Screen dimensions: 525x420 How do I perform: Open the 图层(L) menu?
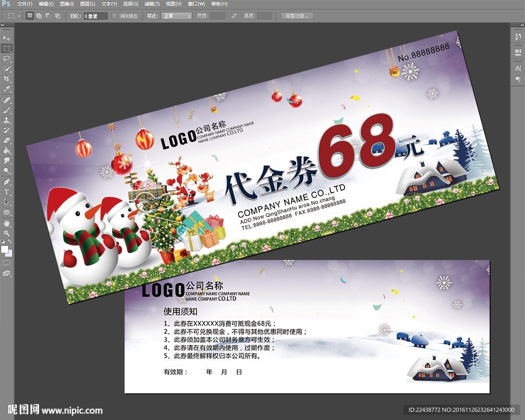point(88,4)
